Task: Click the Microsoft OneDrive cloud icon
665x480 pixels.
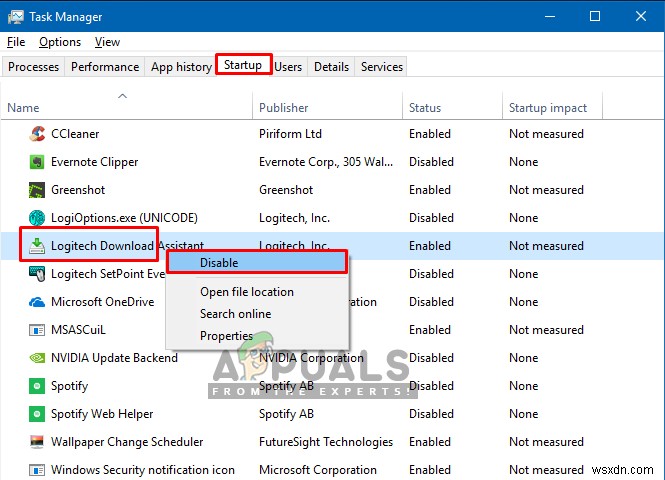Action: tap(37, 302)
